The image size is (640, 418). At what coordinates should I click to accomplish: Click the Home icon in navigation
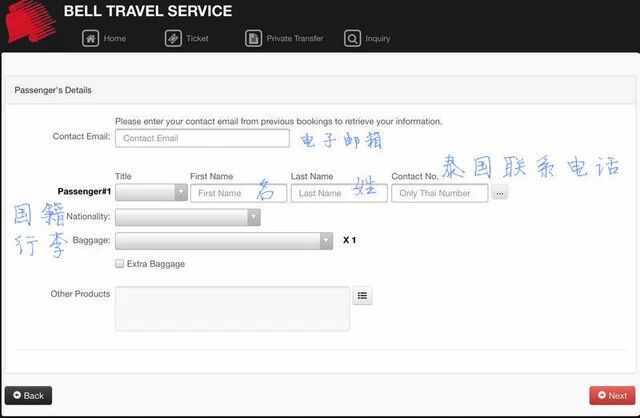tap(90, 39)
